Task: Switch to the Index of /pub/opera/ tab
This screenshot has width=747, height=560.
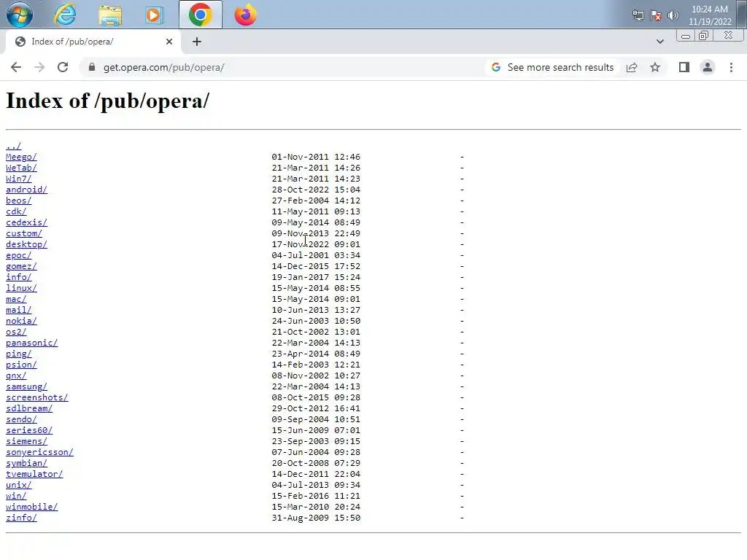Action: coord(93,42)
